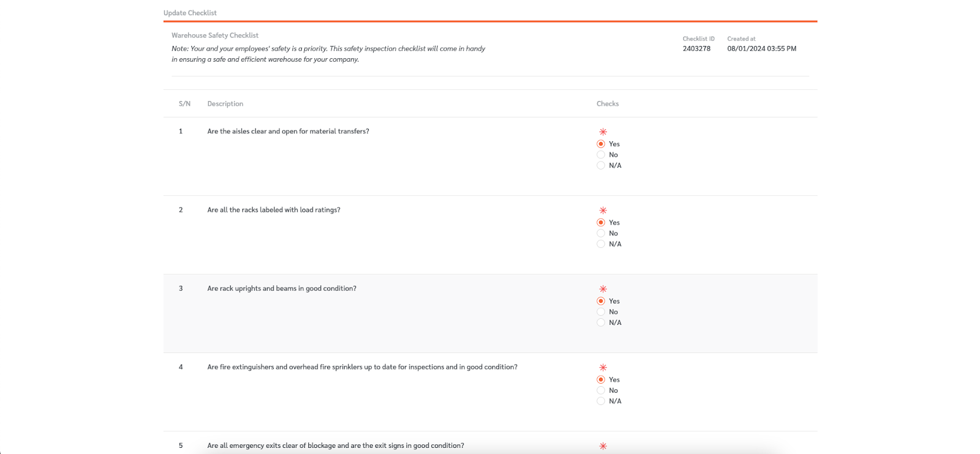Click serial number 4 in the checklist
Screen dimensions: 980x454
click(181, 367)
